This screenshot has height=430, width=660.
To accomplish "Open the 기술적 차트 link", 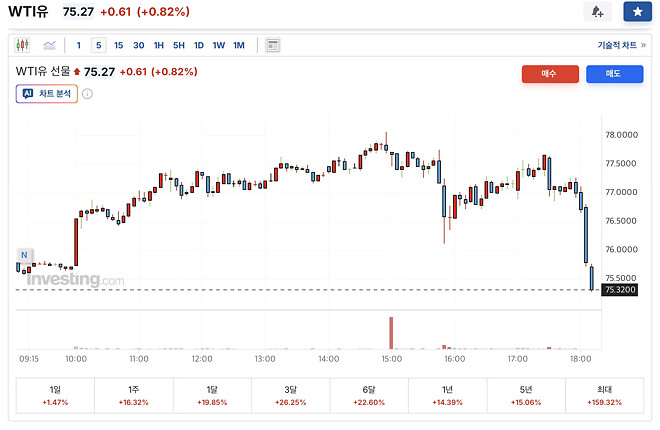I will (x=619, y=45).
